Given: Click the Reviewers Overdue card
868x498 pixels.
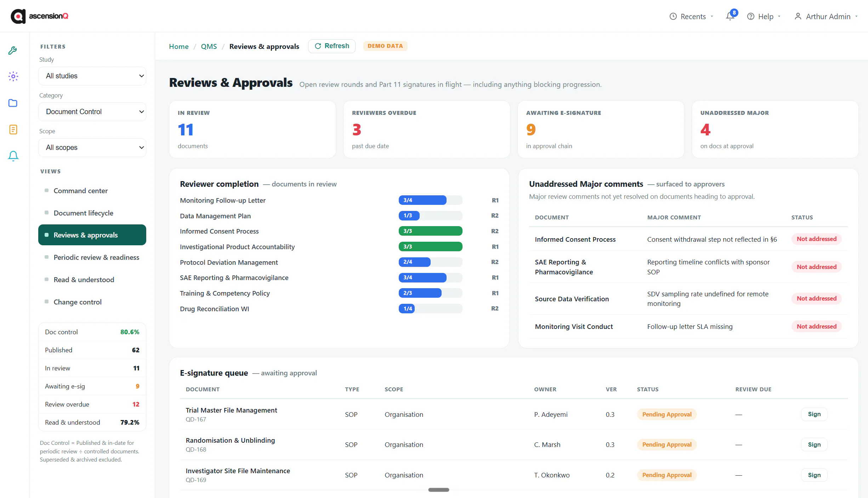Looking at the screenshot, I should pyautogui.click(x=427, y=129).
